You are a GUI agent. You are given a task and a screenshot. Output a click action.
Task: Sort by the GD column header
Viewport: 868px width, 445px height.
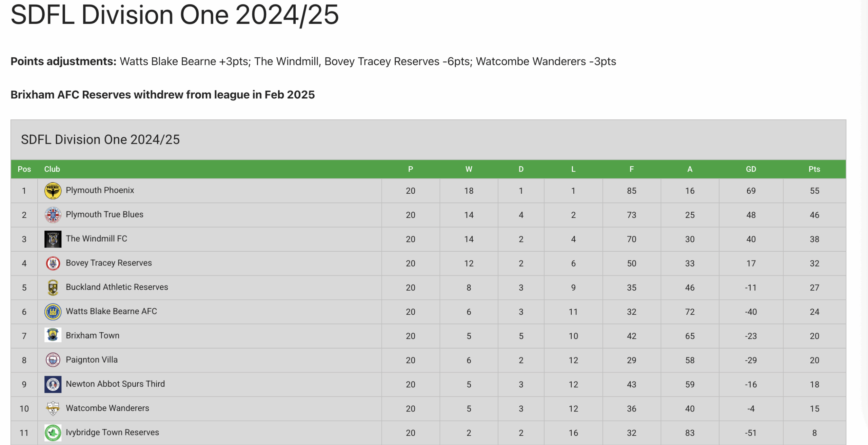click(751, 169)
